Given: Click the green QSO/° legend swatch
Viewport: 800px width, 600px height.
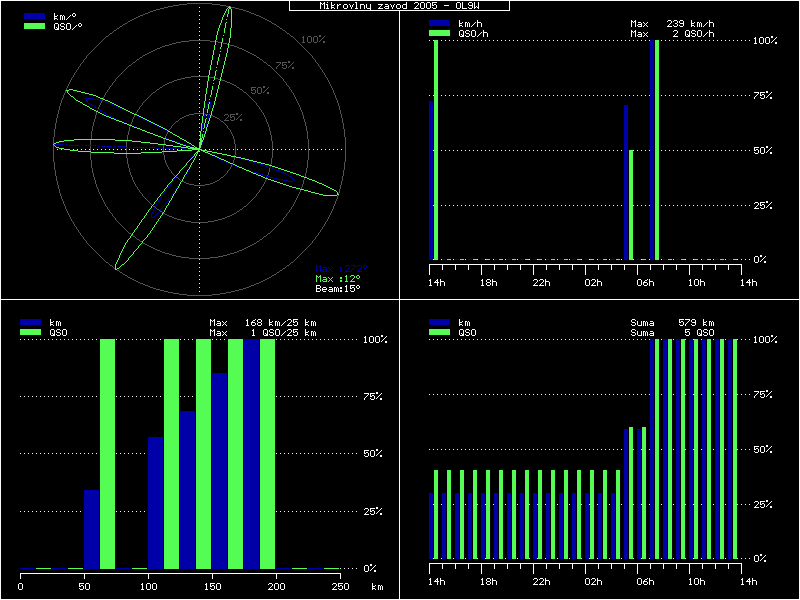Looking at the screenshot, I should pyautogui.click(x=34, y=26).
